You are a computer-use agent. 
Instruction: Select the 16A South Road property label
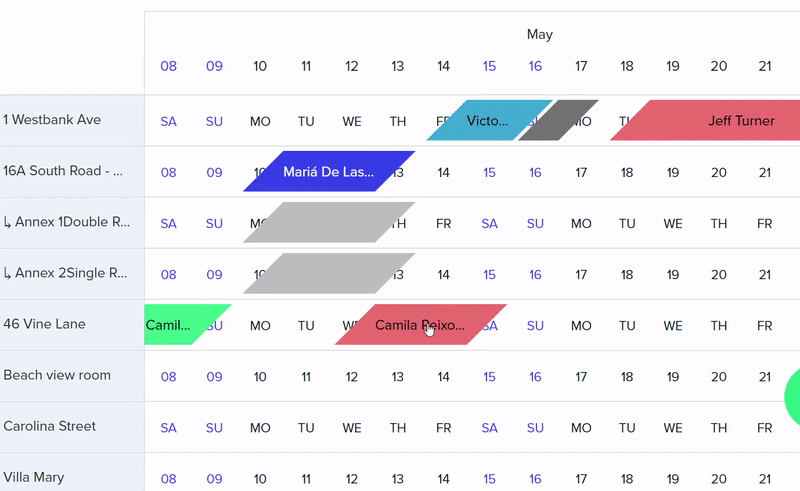63,171
